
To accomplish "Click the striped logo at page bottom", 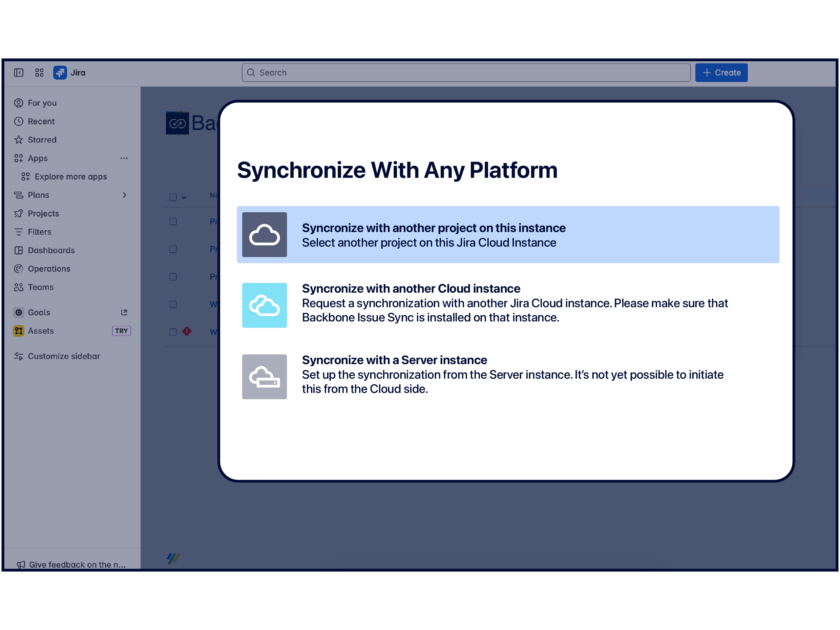I will coord(173,558).
